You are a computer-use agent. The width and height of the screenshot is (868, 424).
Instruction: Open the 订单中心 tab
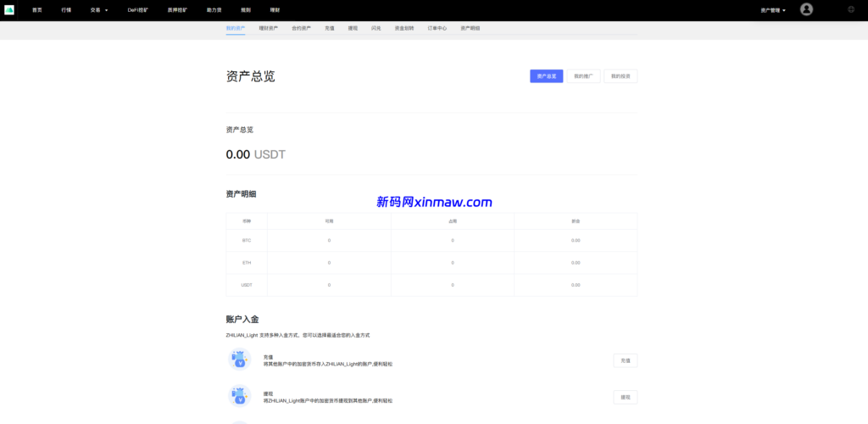[x=437, y=28]
